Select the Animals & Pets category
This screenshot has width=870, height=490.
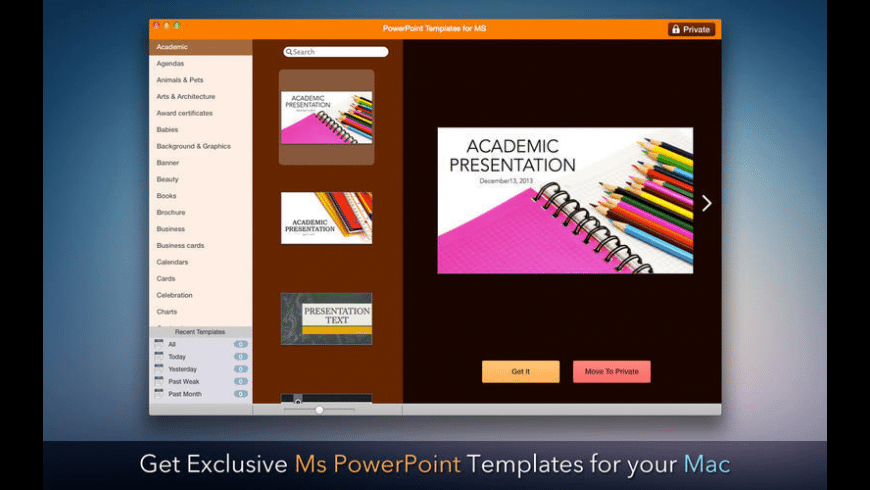point(200,80)
